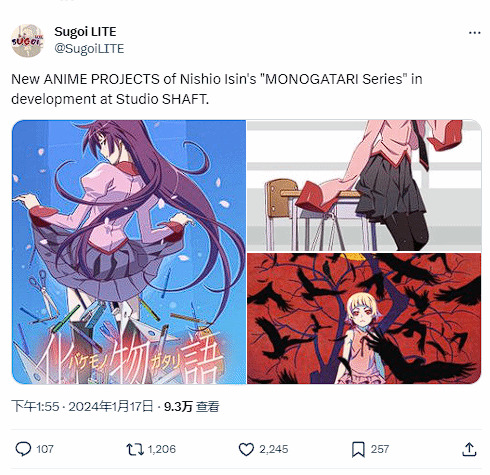This screenshot has width=490, height=475.
Task: Click the 257 bookmarks count
Action: click(x=380, y=449)
